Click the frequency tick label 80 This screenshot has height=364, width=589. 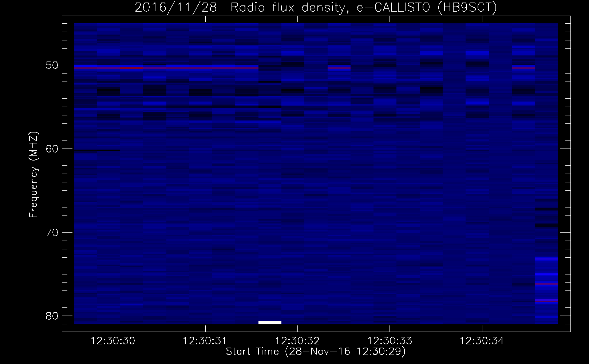[x=52, y=316]
